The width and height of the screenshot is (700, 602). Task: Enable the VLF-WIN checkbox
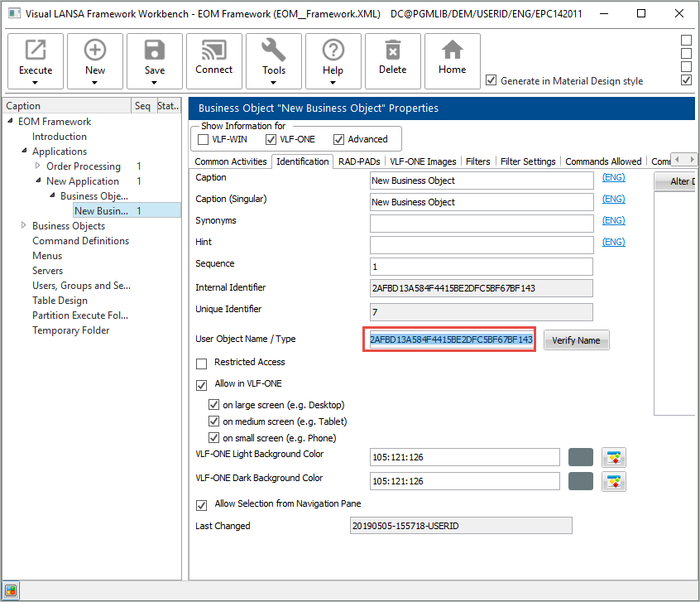[204, 139]
